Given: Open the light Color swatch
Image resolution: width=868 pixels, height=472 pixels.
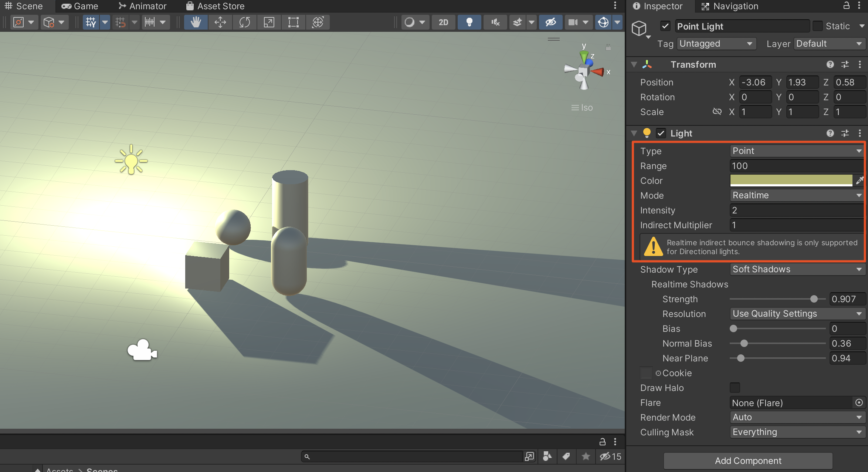Looking at the screenshot, I should click(791, 181).
